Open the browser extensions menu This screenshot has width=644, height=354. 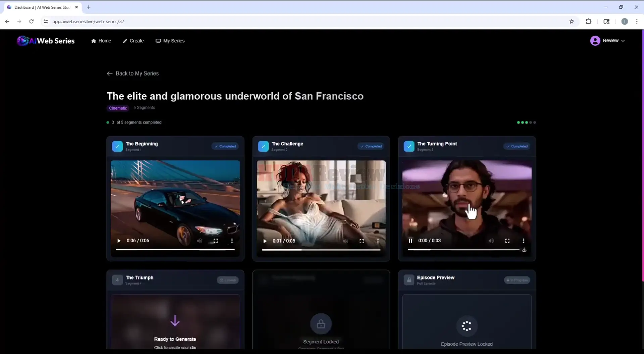pyautogui.click(x=589, y=21)
